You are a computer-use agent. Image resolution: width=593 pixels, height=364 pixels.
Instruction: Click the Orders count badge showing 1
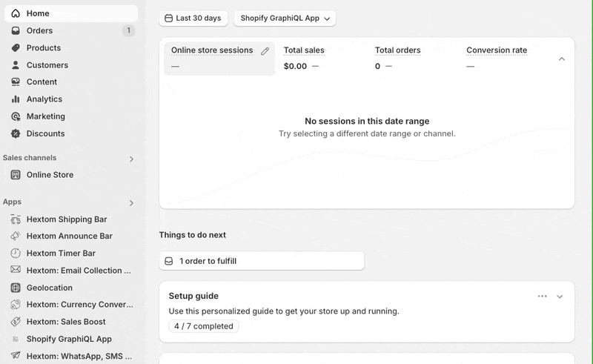128,30
